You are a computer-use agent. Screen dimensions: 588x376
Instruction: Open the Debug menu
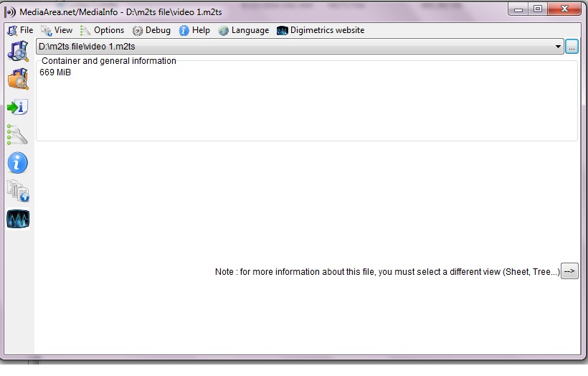pyautogui.click(x=151, y=30)
